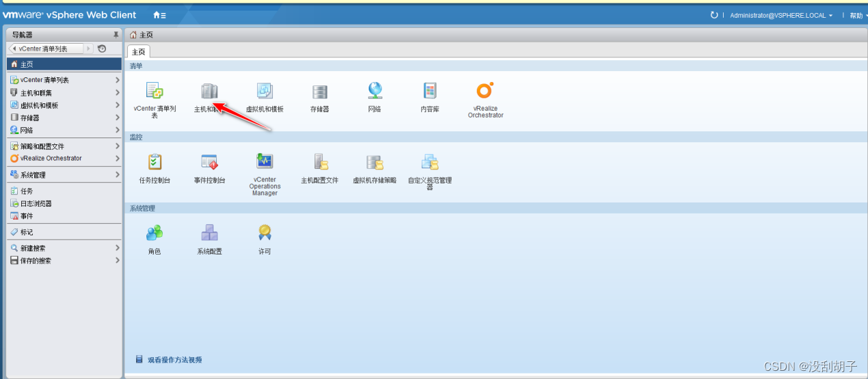
Task: Open 自定义规范管理器 icon
Action: coord(430,162)
